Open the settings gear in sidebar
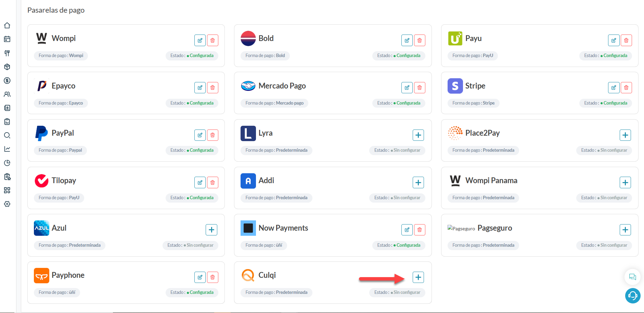This screenshot has height=313, width=644. 7,204
